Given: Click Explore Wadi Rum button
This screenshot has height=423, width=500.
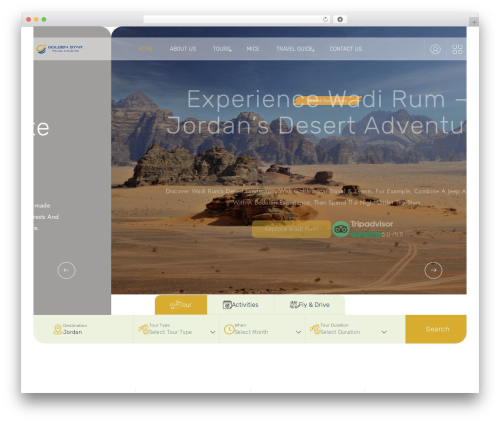Looking at the screenshot, I should pyautogui.click(x=291, y=229).
